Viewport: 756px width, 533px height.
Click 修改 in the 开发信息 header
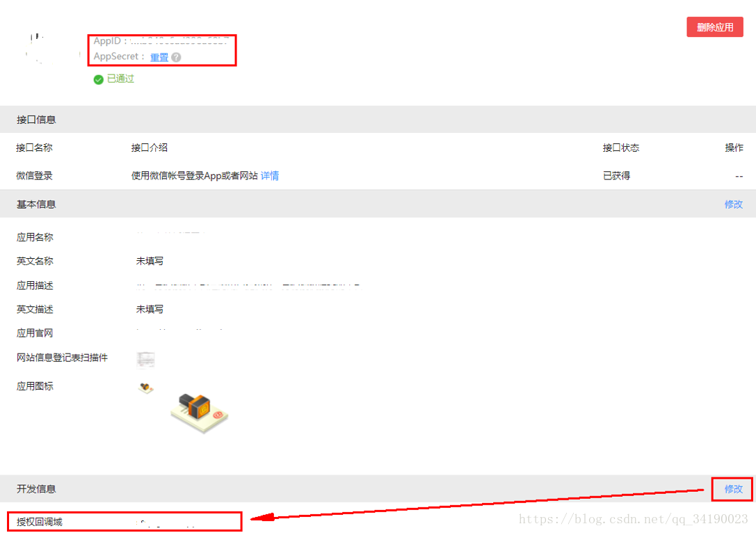click(x=733, y=489)
